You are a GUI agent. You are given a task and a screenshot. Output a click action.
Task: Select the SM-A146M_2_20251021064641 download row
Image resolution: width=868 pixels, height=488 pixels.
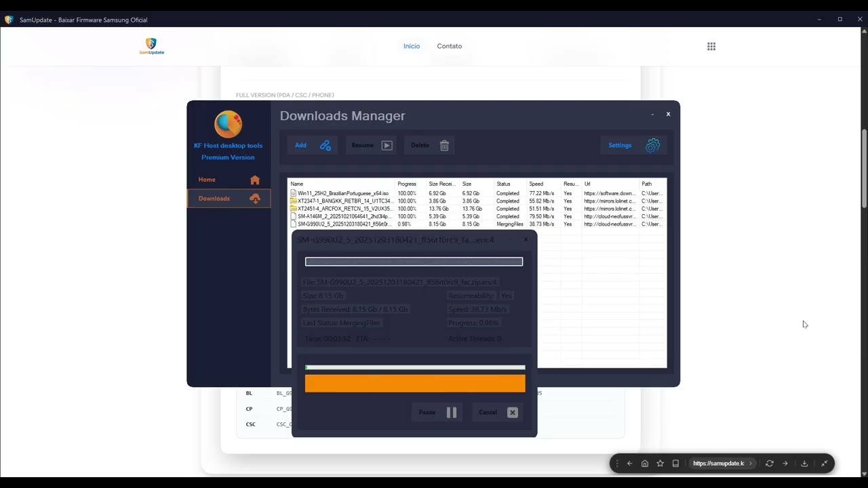click(477, 216)
